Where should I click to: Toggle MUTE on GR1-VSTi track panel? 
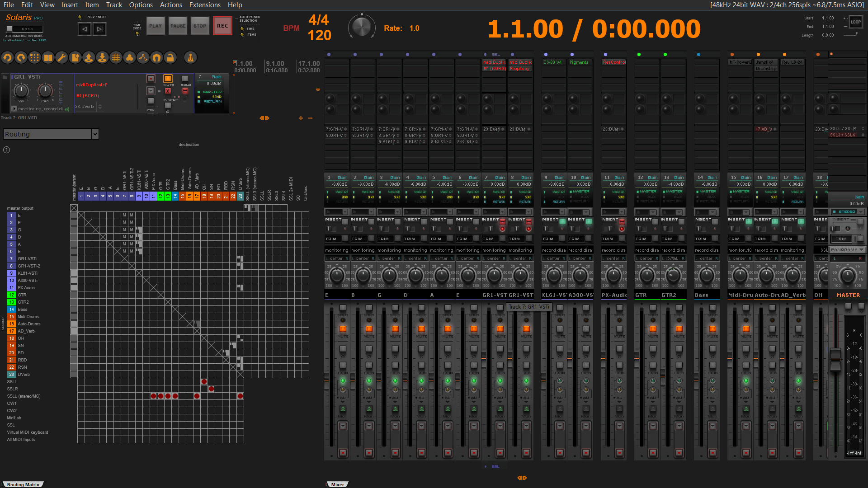click(x=168, y=79)
